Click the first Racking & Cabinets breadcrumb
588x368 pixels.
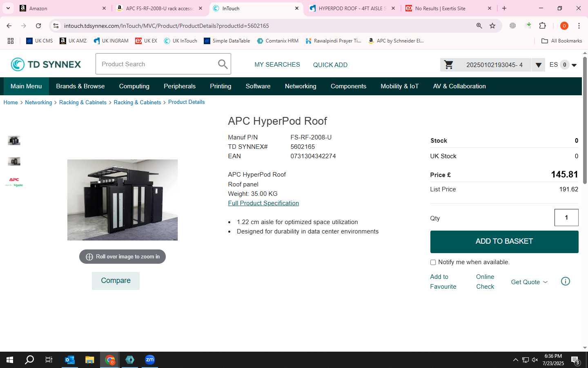(83, 103)
